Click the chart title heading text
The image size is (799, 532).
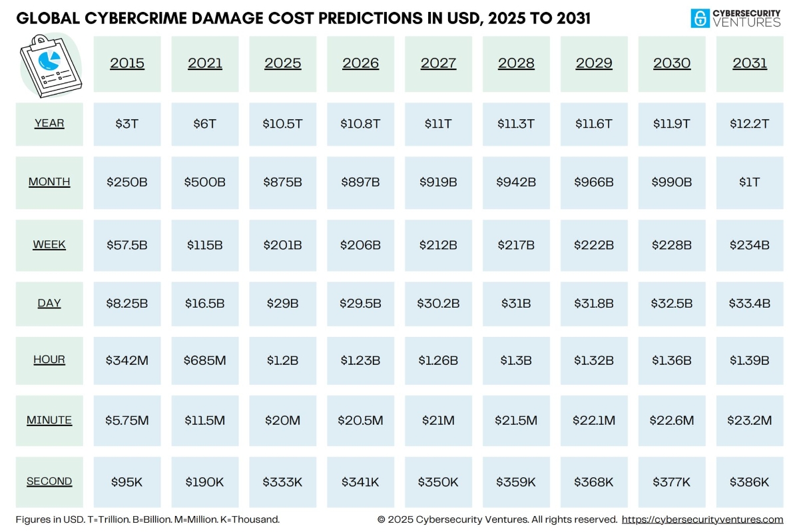pyautogui.click(x=303, y=18)
